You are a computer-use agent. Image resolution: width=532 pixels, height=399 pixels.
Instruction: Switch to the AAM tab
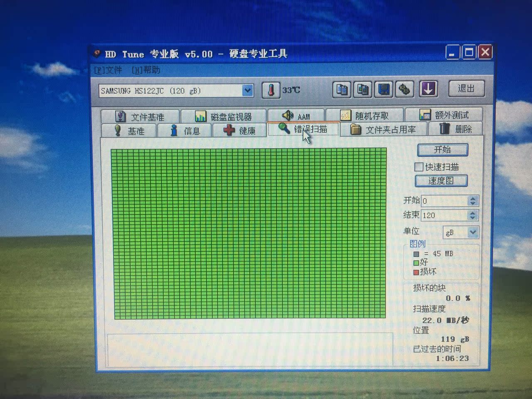pos(296,116)
